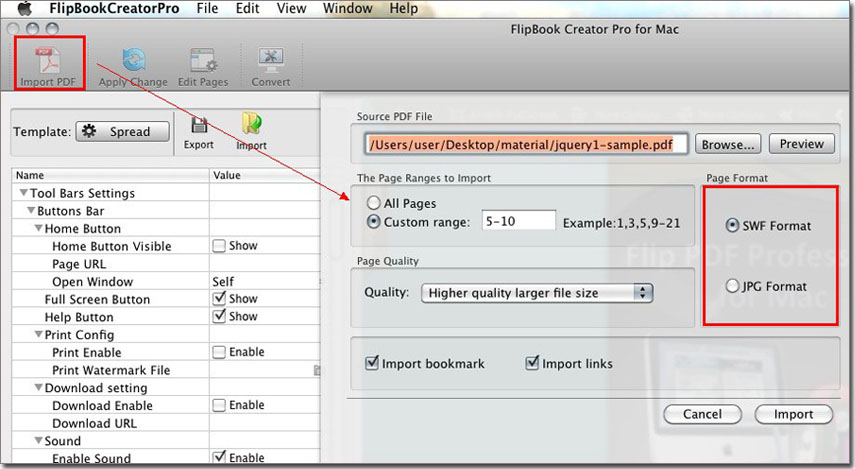Select the All Pages radio button
The width and height of the screenshot is (855, 469).
374,203
